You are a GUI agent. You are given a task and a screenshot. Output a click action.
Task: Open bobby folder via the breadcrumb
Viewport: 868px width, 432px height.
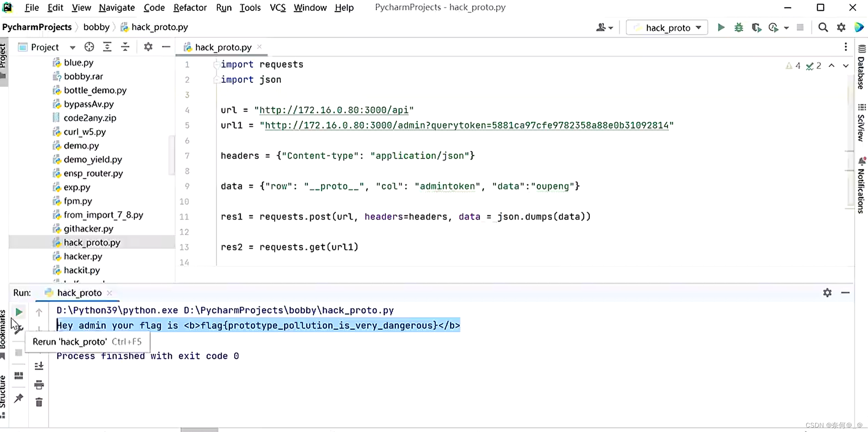pos(96,27)
